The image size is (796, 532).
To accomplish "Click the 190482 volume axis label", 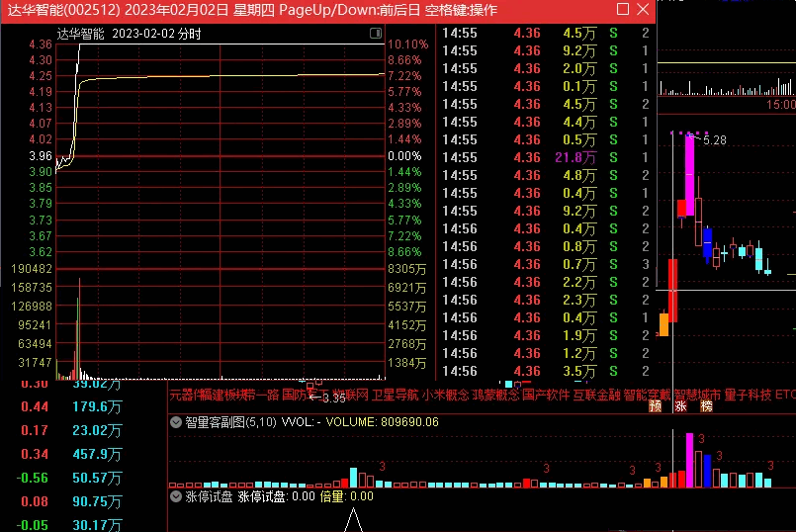I will pos(32,269).
